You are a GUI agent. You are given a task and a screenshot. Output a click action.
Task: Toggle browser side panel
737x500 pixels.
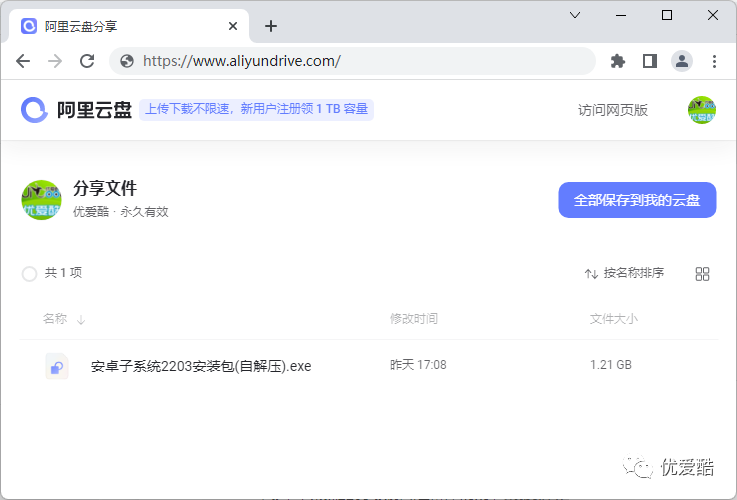(x=650, y=61)
